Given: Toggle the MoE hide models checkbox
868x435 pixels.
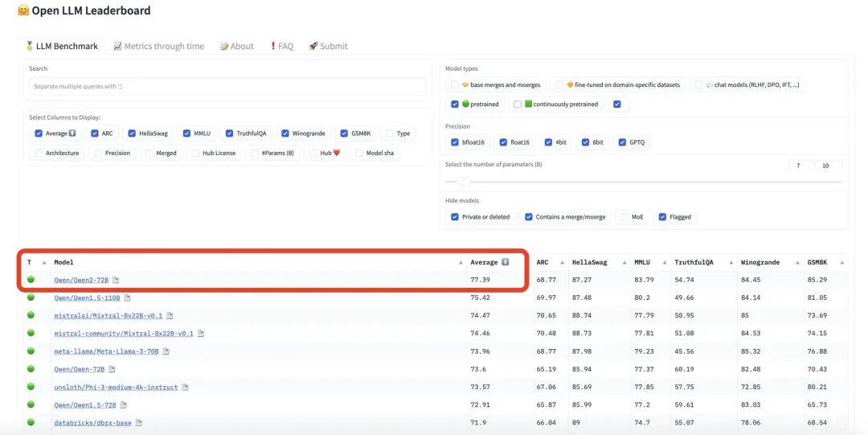Looking at the screenshot, I should (624, 217).
